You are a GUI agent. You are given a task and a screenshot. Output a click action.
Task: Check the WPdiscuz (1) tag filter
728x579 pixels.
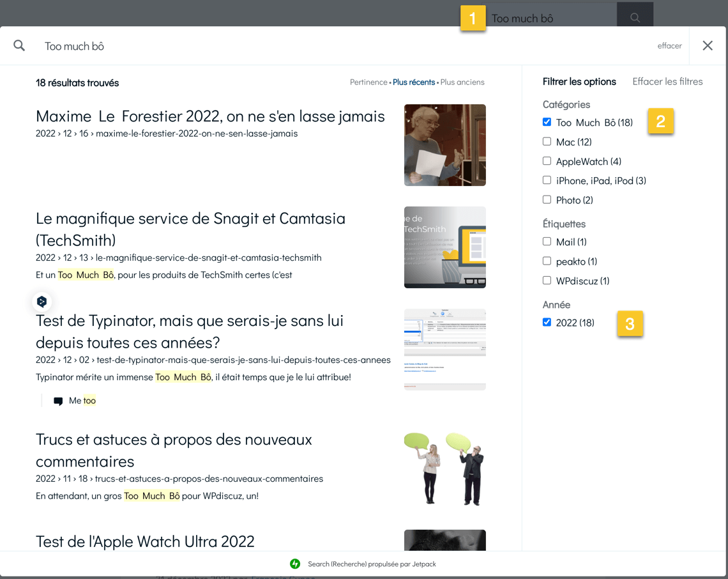(547, 280)
